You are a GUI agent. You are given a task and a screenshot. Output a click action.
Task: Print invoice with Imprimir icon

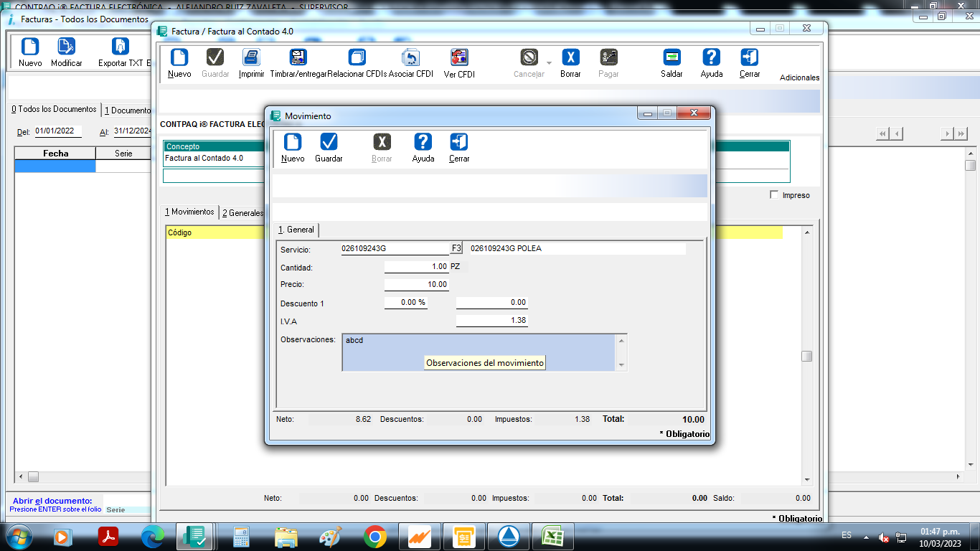(x=251, y=57)
